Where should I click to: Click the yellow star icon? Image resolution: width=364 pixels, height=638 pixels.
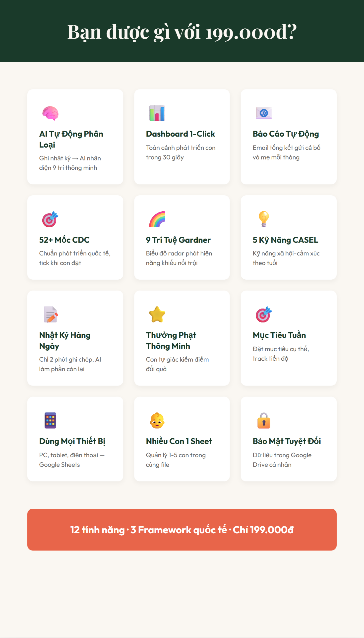click(157, 314)
